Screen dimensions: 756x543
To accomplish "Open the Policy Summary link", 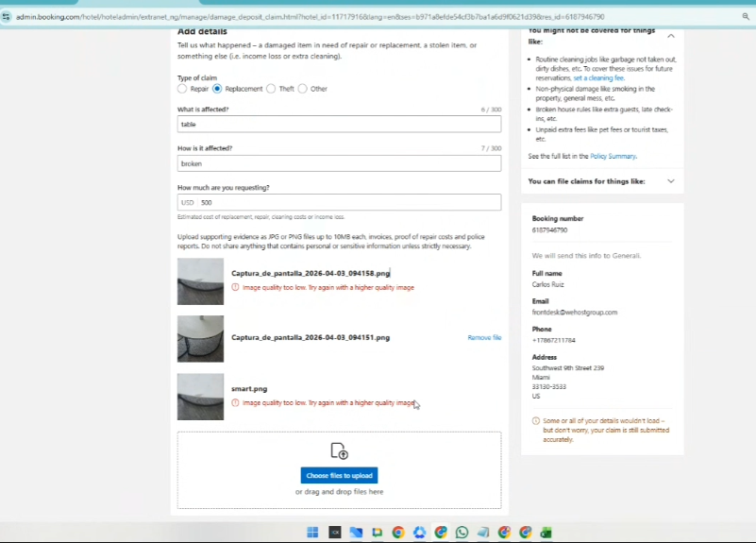I will coord(613,156).
